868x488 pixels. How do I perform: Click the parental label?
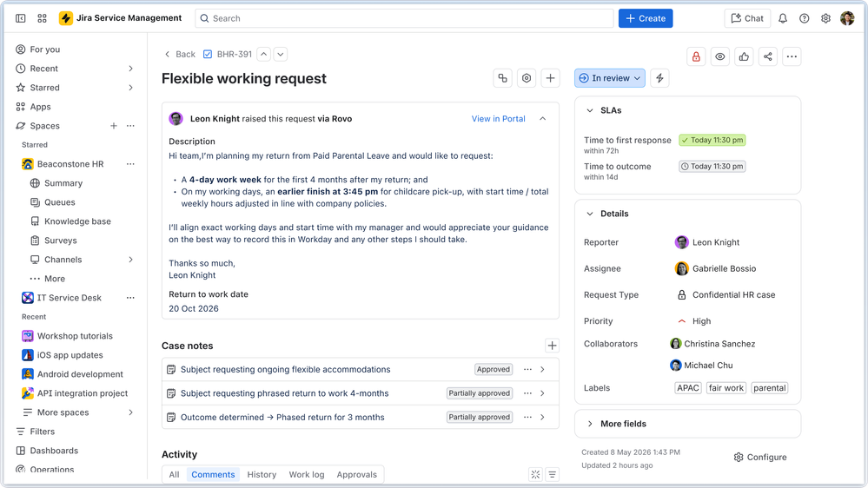tap(770, 388)
